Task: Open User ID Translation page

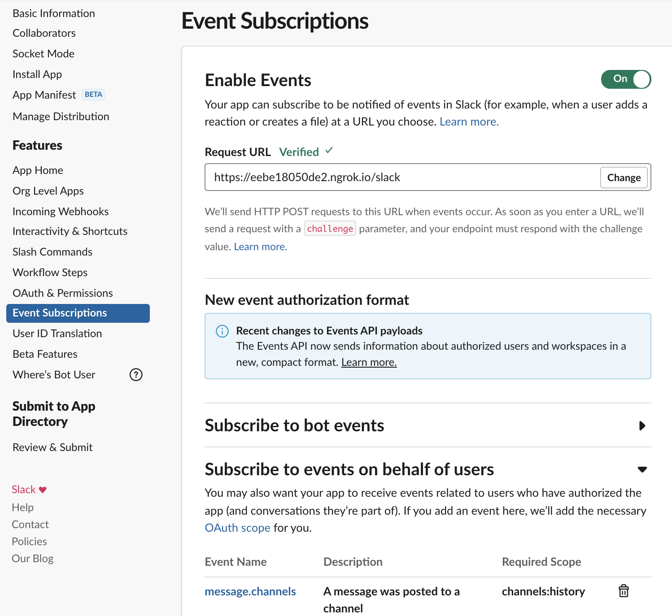Action: coord(57,334)
